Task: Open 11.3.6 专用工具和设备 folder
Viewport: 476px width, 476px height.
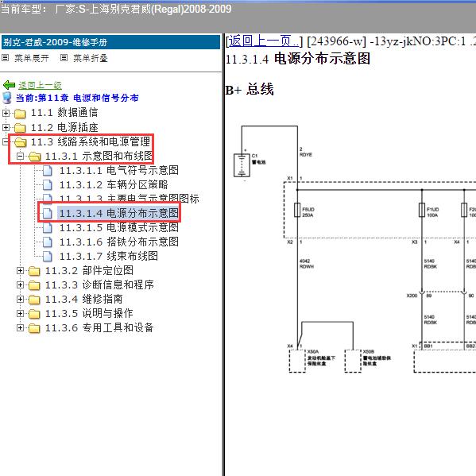Action: pyautogui.click(x=99, y=327)
